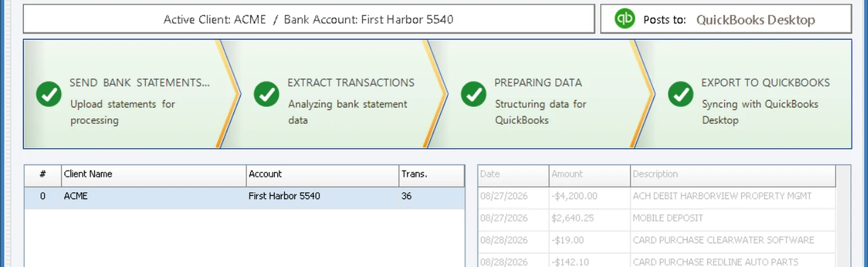Select the CARD PURCHASE CLEARWATER SOFTWARE description
The width and height of the screenshot is (868, 267).
[723, 240]
